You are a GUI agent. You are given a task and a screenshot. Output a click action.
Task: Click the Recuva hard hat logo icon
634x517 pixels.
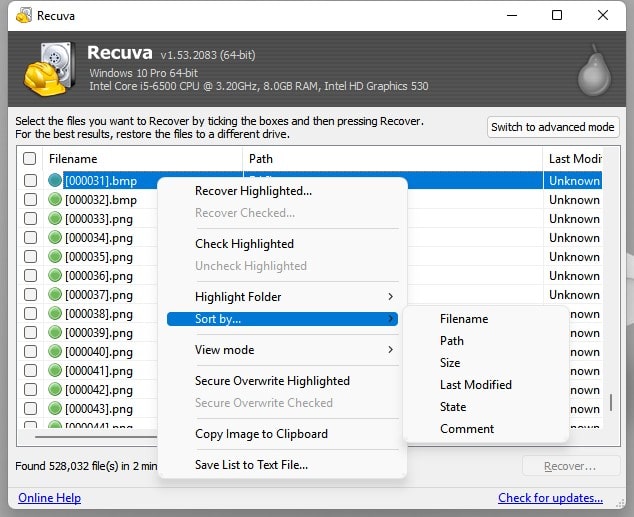(49, 69)
